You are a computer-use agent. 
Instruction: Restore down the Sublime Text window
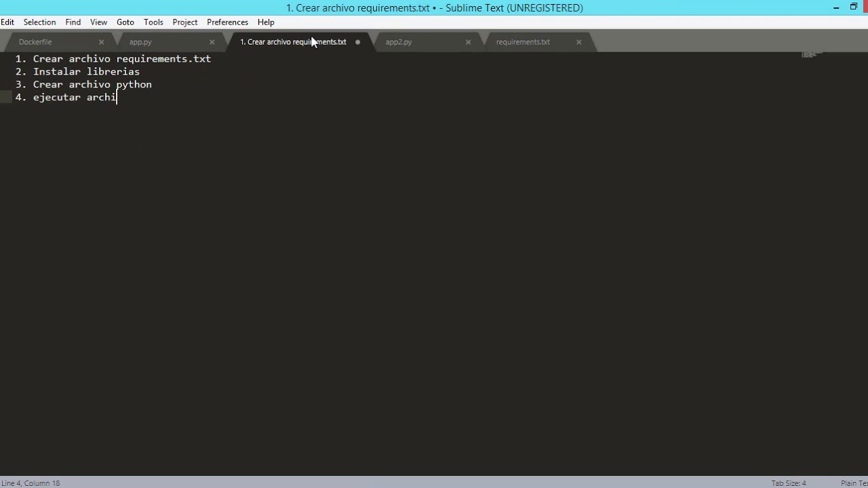[x=854, y=7]
